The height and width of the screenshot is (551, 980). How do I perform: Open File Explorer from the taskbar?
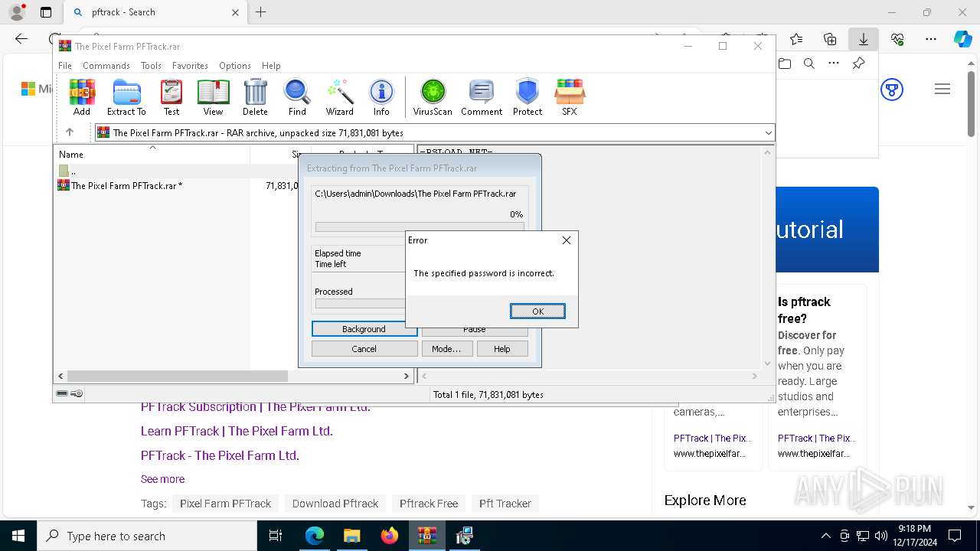(x=351, y=536)
